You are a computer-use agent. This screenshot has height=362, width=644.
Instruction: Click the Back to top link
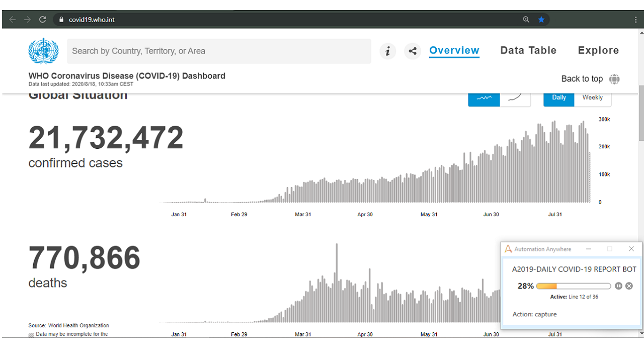(582, 79)
